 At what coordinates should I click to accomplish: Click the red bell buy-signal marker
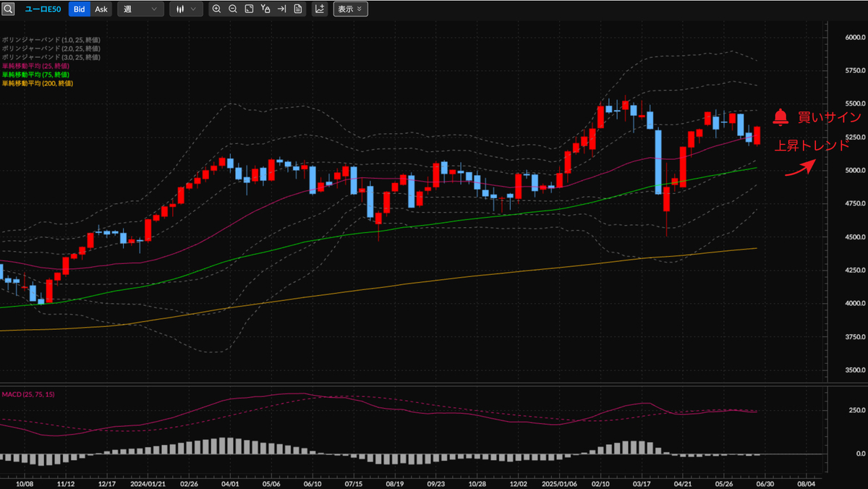click(x=780, y=116)
